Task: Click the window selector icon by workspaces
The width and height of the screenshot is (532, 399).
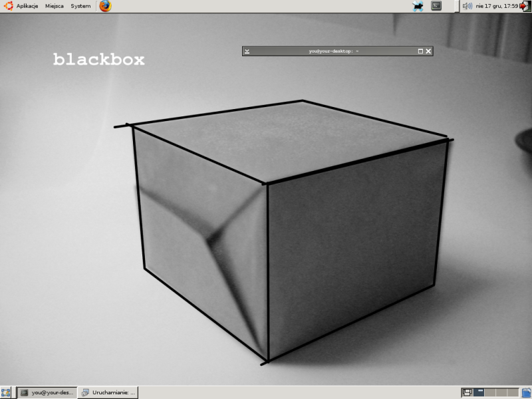Action: tap(467, 393)
